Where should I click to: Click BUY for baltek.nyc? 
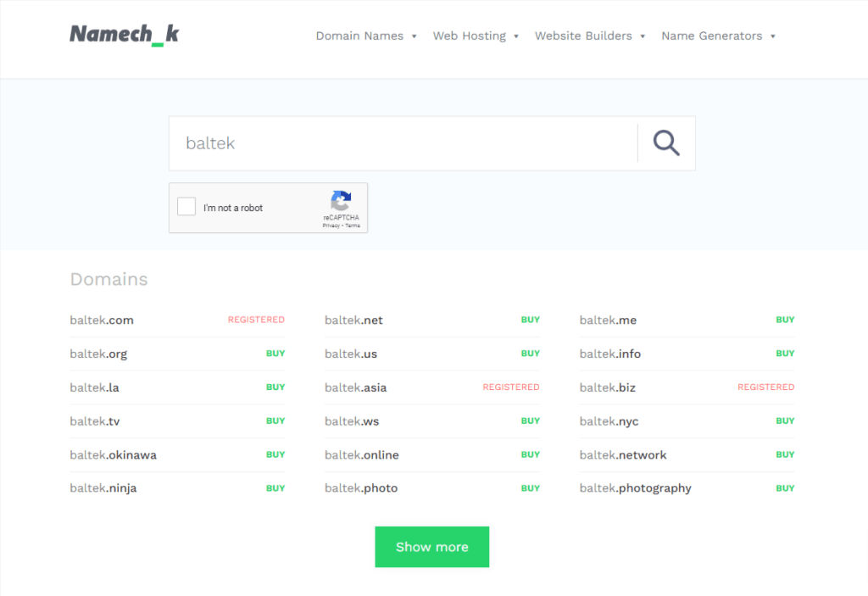(785, 421)
